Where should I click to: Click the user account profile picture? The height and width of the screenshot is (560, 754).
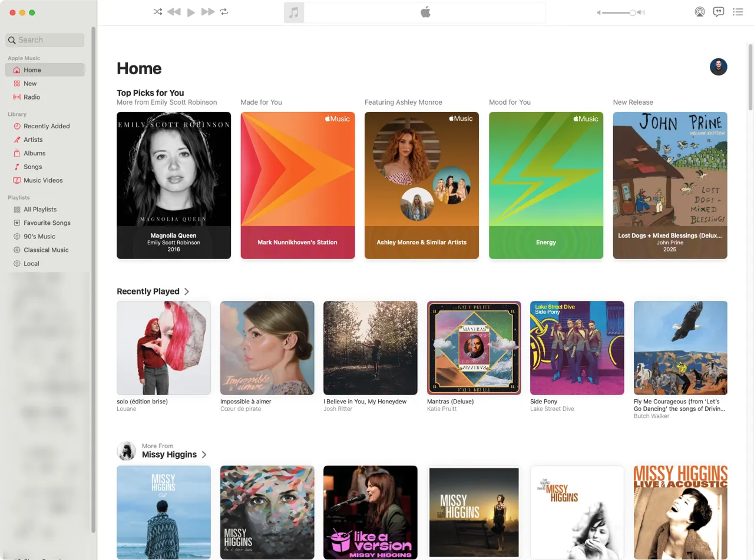[718, 67]
